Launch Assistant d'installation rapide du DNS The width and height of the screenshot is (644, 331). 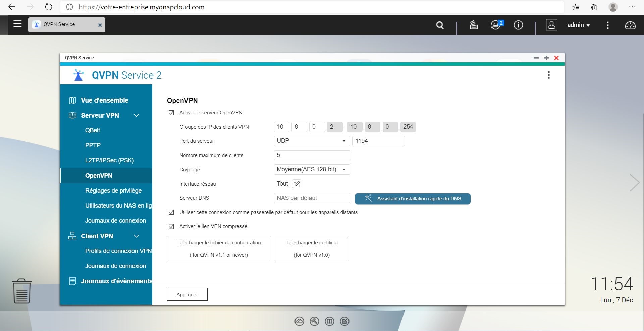[x=413, y=199]
